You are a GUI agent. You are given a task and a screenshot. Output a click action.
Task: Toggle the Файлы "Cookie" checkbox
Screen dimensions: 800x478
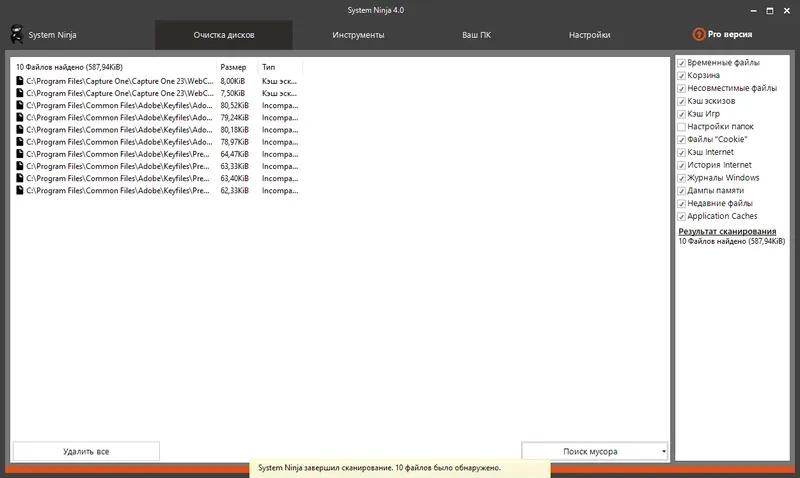tap(681, 139)
